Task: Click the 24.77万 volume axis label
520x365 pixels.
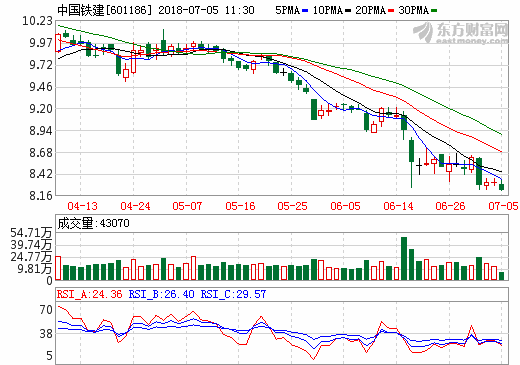Action: coord(31,257)
